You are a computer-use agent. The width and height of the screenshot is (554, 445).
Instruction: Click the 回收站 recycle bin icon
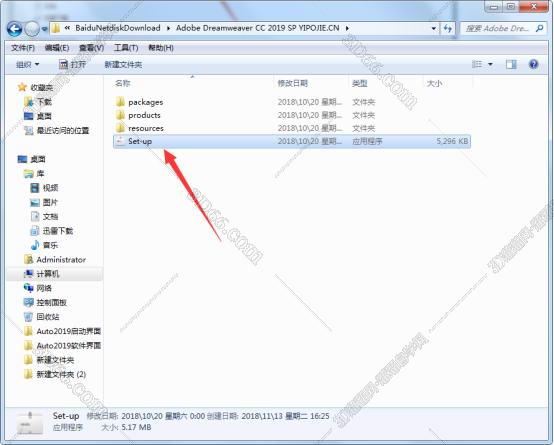(28, 317)
